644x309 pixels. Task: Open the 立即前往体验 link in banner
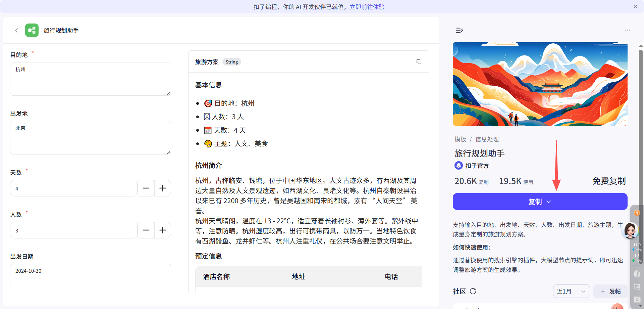pos(367,7)
